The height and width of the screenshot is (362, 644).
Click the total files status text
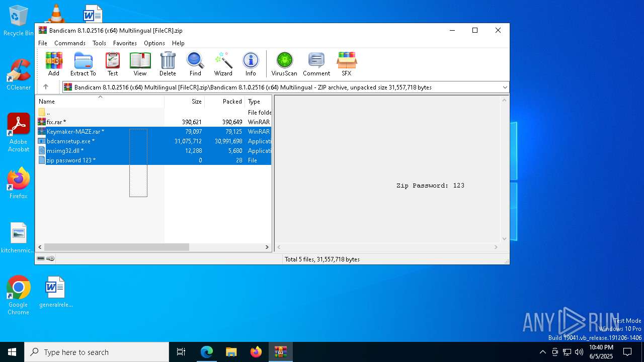click(x=322, y=259)
